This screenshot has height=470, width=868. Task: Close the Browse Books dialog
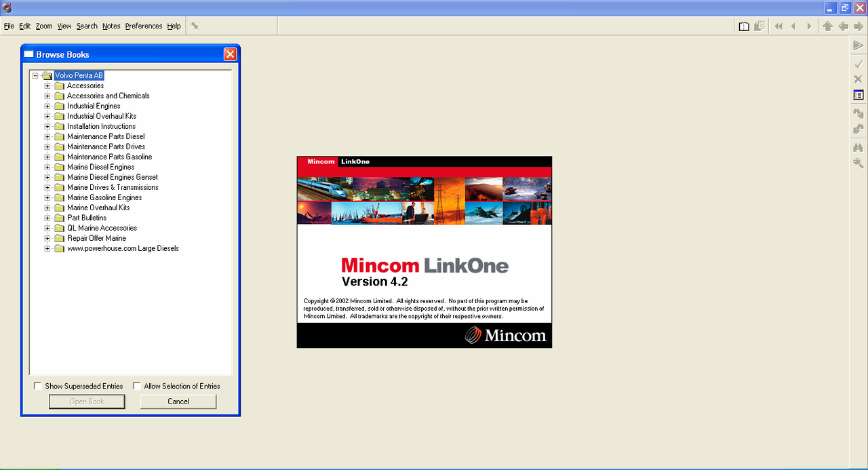point(231,54)
